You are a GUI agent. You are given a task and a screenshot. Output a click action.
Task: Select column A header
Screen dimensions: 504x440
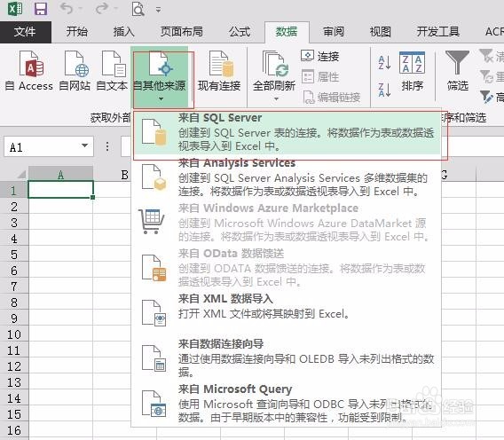[60, 175]
